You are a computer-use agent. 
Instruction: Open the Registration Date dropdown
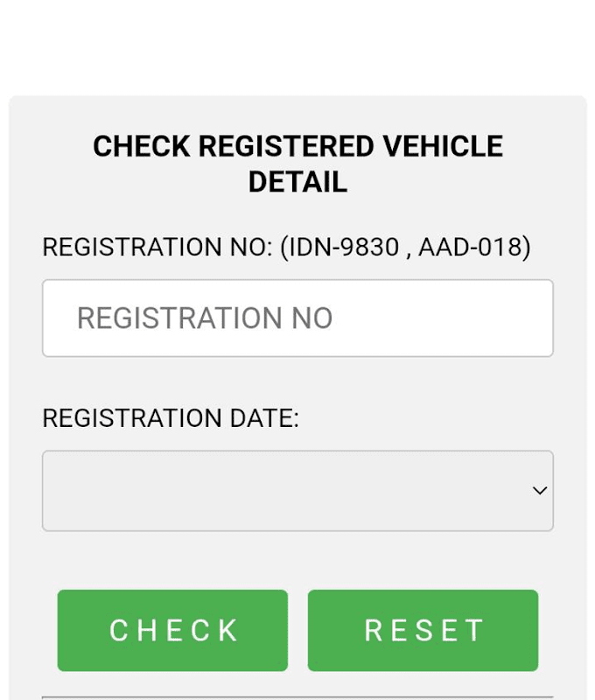297,491
